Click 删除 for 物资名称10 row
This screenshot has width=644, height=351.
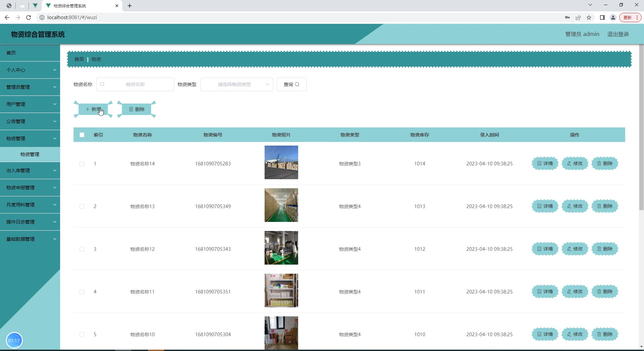pos(605,334)
